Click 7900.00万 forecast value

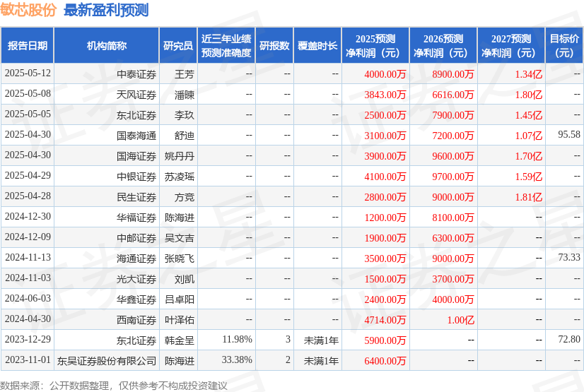453,115
